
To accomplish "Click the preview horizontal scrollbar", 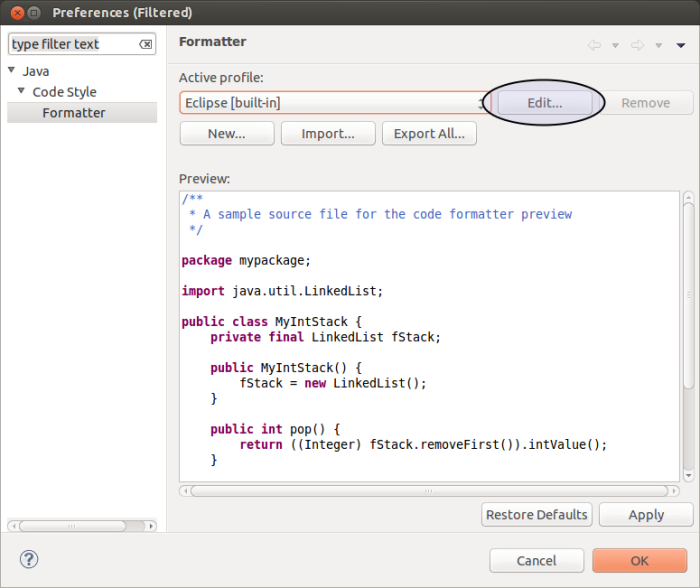I will click(x=428, y=491).
